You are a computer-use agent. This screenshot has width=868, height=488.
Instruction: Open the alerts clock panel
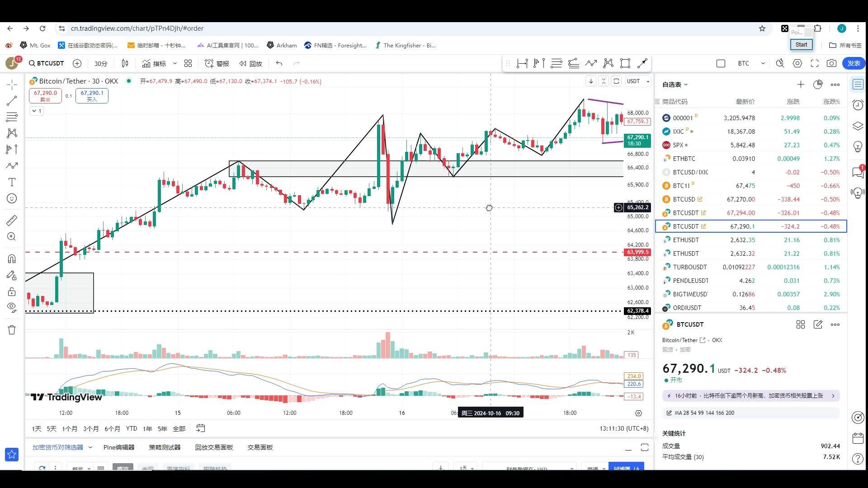point(858,105)
